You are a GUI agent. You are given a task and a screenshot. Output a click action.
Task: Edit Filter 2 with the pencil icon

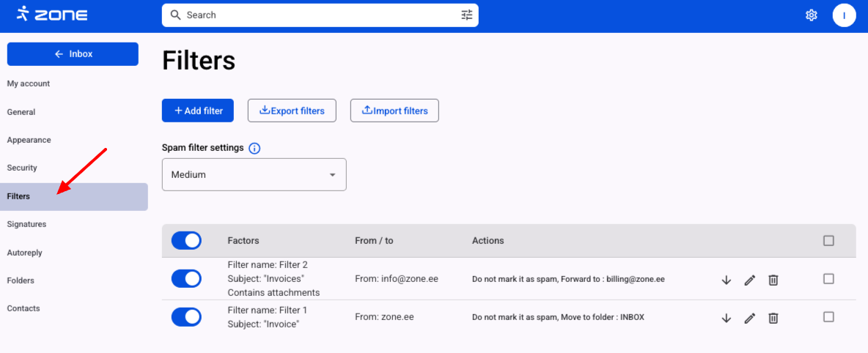point(749,280)
